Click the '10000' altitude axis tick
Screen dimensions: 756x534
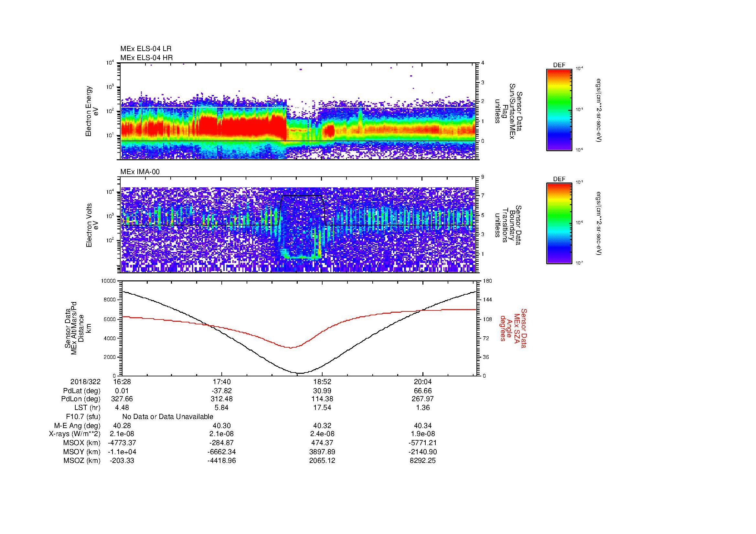coord(108,281)
